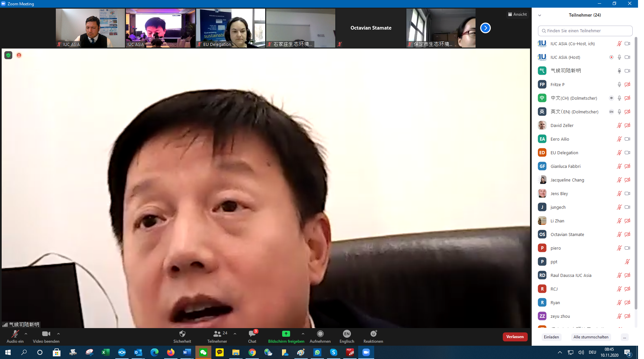Collapse participants panel chevron next to title
The width and height of the screenshot is (644, 359).
click(540, 15)
